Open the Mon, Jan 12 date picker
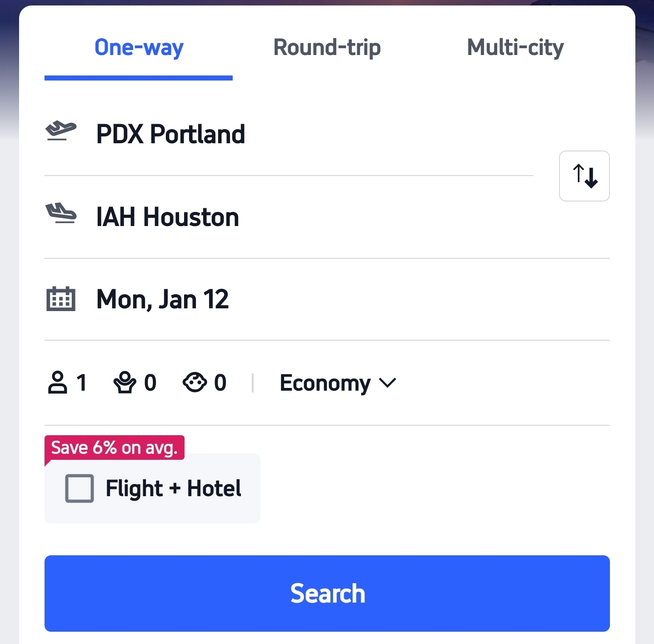654x644 pixels. coord(163,299)
